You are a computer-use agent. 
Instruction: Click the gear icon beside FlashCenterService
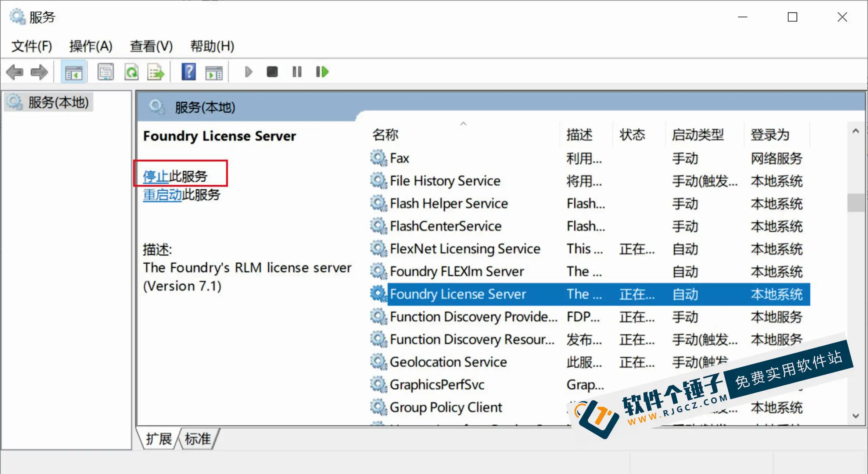(x=379, y=226)
